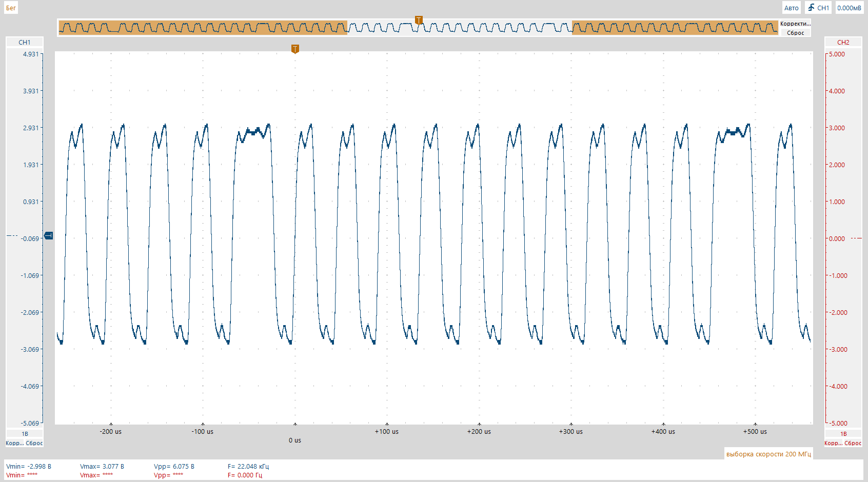
Task: Select the red "F= 0.000 Гц" measurement
Action: point(245,475)
